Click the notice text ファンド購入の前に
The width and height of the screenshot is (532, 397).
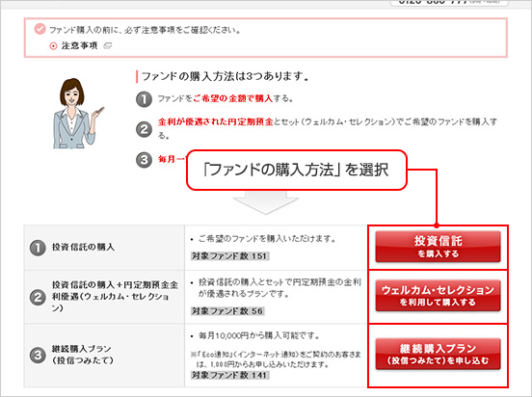pos(146,30)
